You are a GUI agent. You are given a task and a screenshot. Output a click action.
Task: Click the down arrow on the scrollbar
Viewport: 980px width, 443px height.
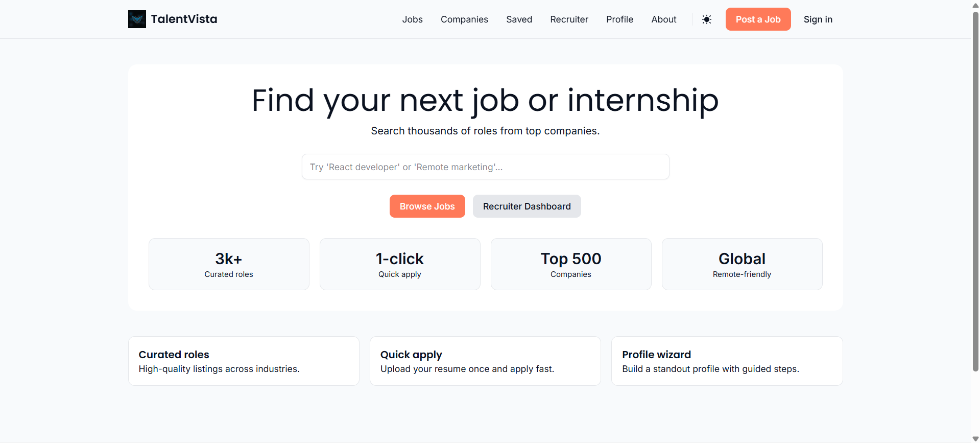coord(974,438)
